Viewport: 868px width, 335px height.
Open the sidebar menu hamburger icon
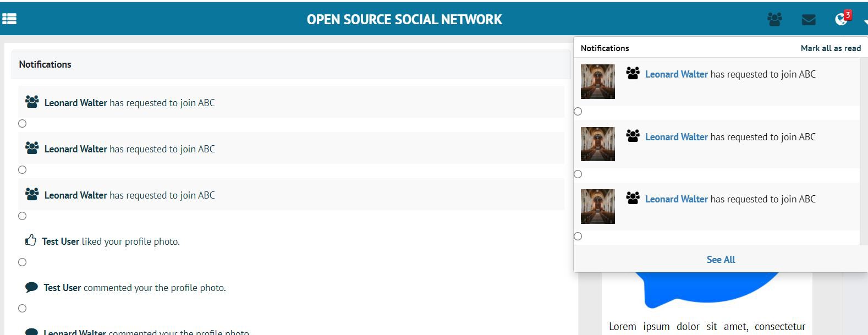click(9, 19)
